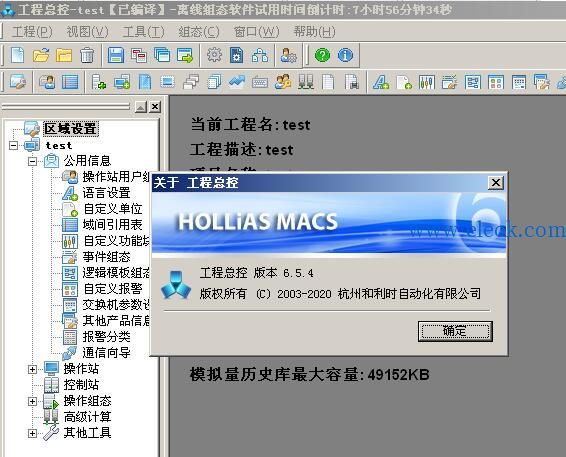Click the blue floppy disk save icon

pyautogui.click(x=116, y=55)
